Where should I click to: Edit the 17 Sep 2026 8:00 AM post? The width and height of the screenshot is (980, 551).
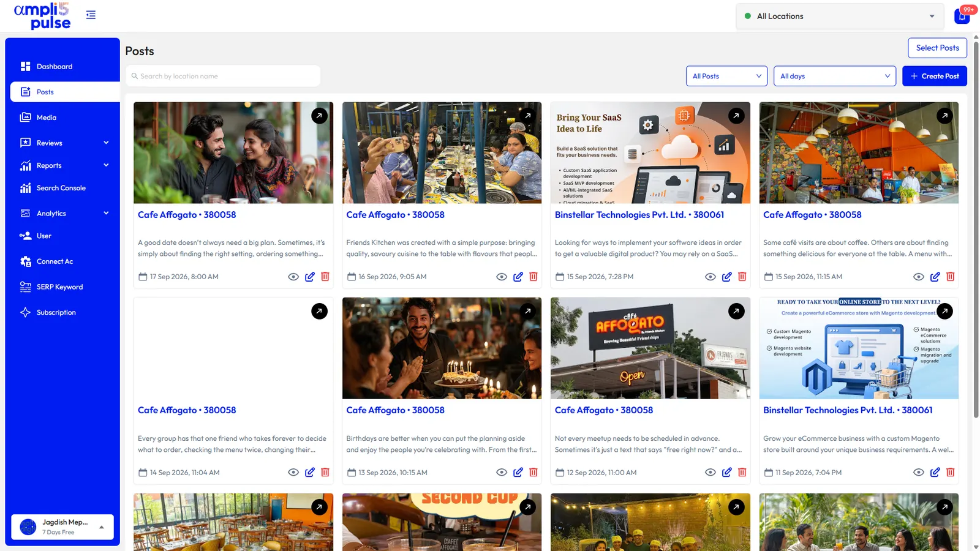pyautogui.click(x=310, y=277)
